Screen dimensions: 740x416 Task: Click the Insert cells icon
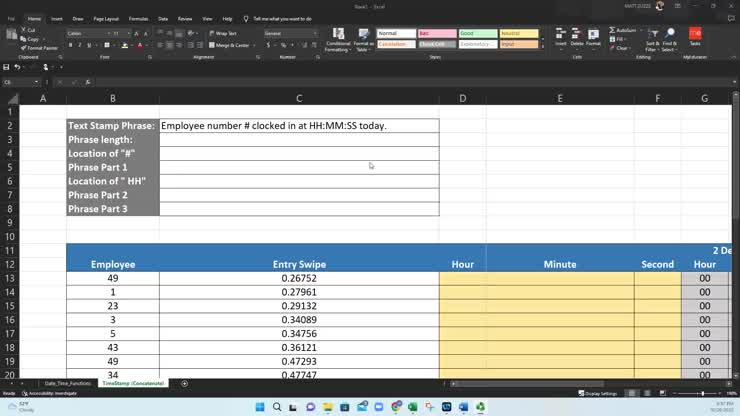pos(561,38)
